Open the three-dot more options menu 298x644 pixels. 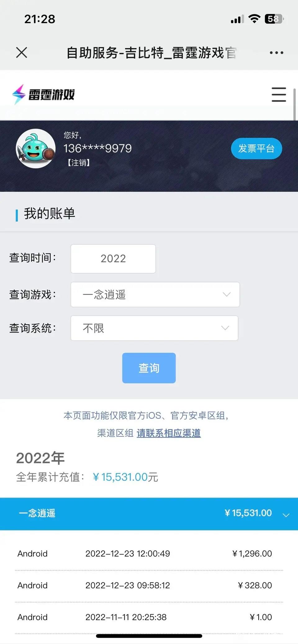coord(276,53)
